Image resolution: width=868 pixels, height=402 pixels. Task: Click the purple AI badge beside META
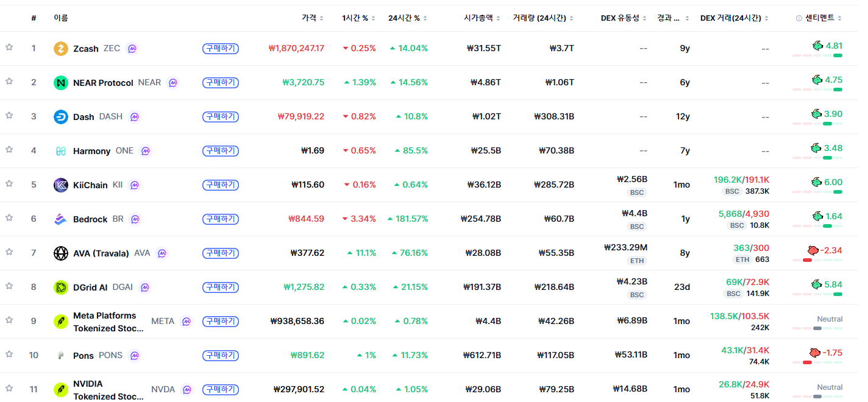coord(187,322)
